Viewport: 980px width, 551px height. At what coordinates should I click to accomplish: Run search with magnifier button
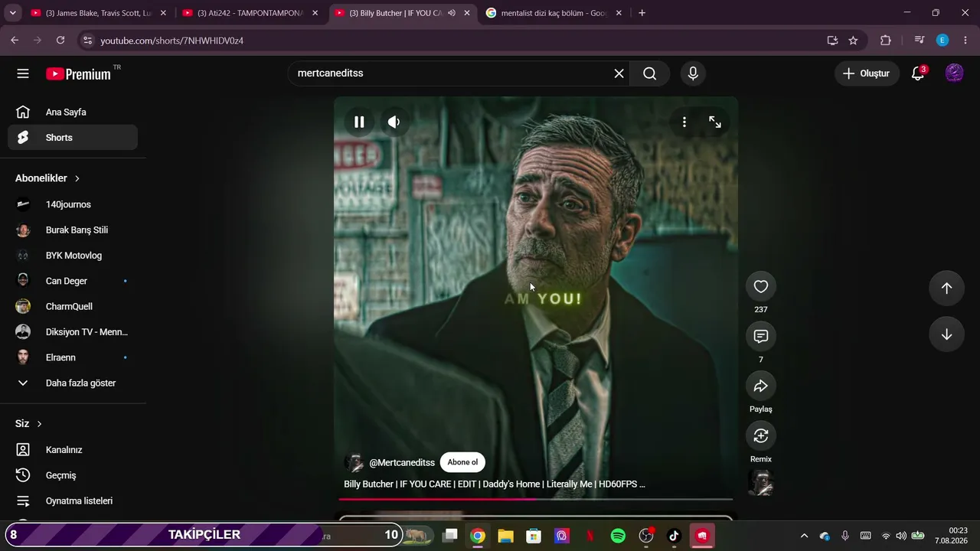tap(650, 73)
